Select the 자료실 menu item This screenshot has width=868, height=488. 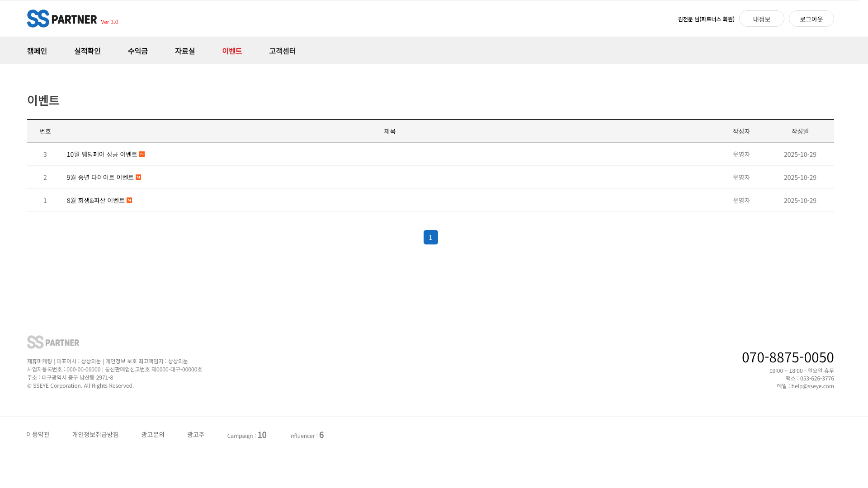185,51
